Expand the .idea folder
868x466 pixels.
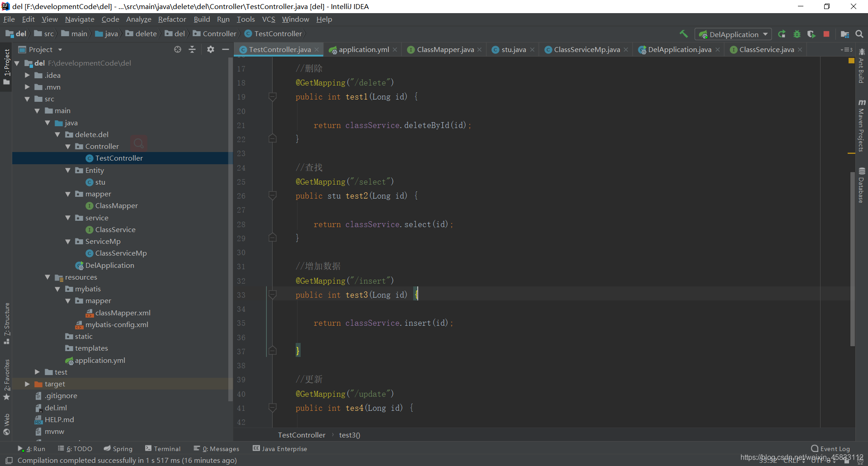click(x=27, y=75)
